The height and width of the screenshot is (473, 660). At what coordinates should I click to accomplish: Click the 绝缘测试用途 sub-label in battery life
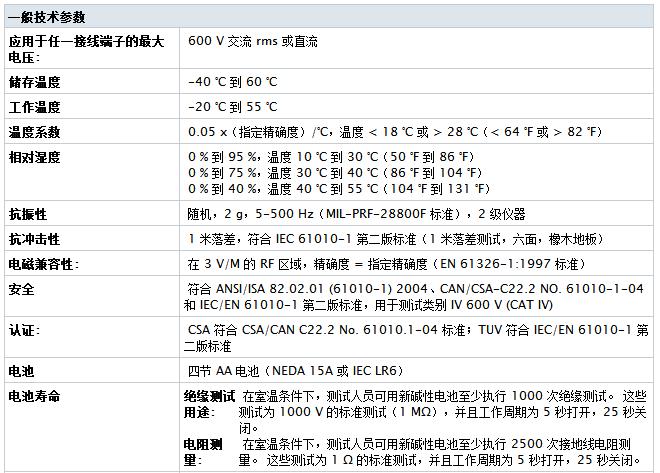coord(208,403)
